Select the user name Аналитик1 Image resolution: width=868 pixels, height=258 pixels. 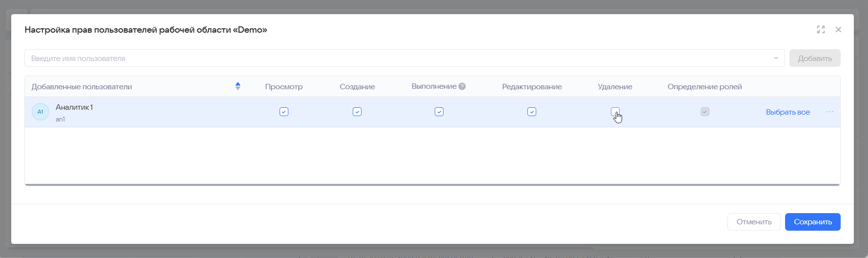74,107
